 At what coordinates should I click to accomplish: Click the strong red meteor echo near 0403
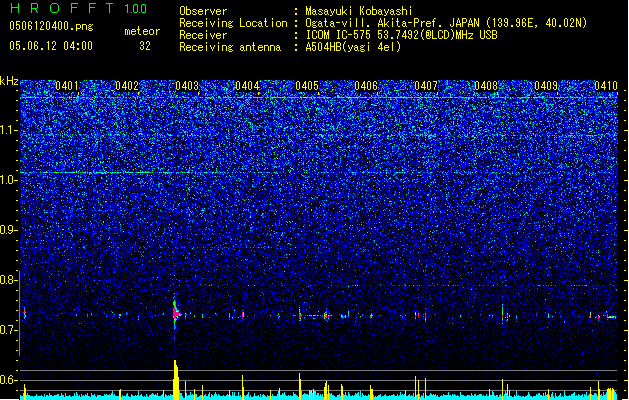pos(176,313)
